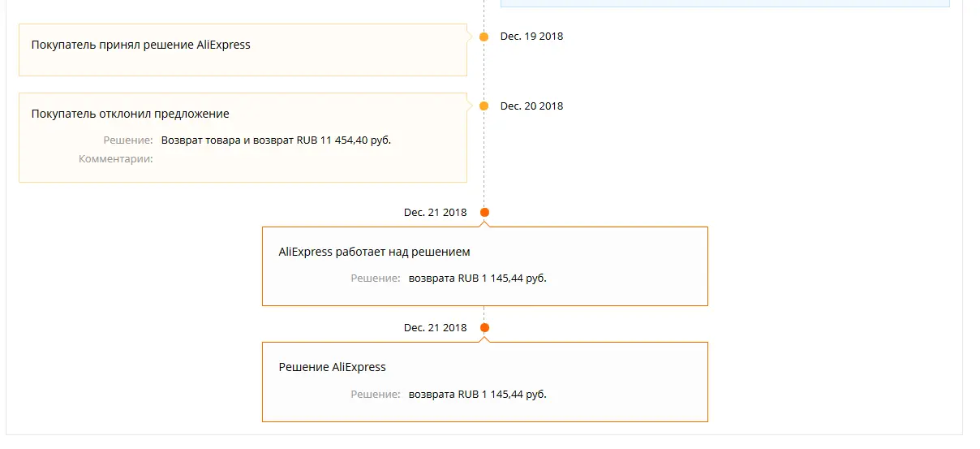
Task: Click the 'Решение AliExpress' heading
Action: tap(333, 368)
